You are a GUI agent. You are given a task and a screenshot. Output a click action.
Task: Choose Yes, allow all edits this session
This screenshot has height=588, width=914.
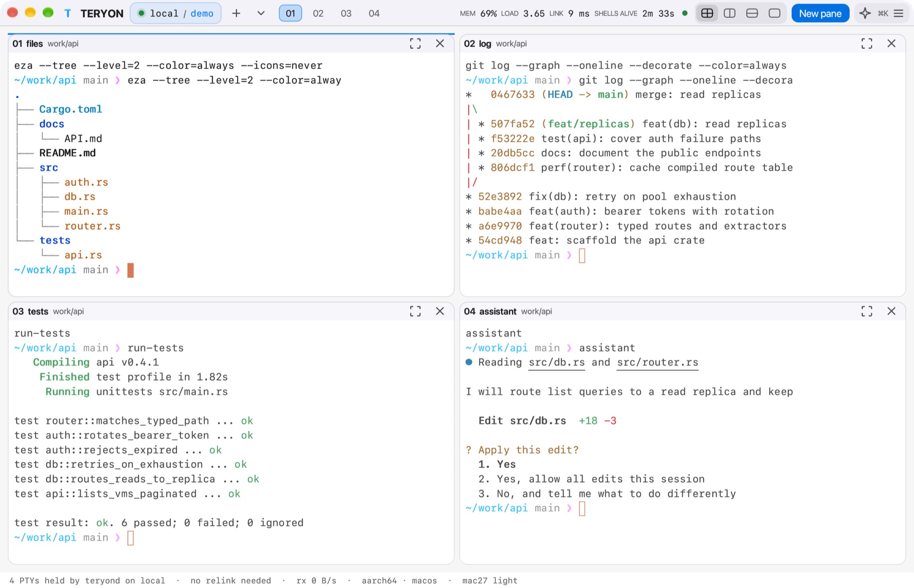591,479
